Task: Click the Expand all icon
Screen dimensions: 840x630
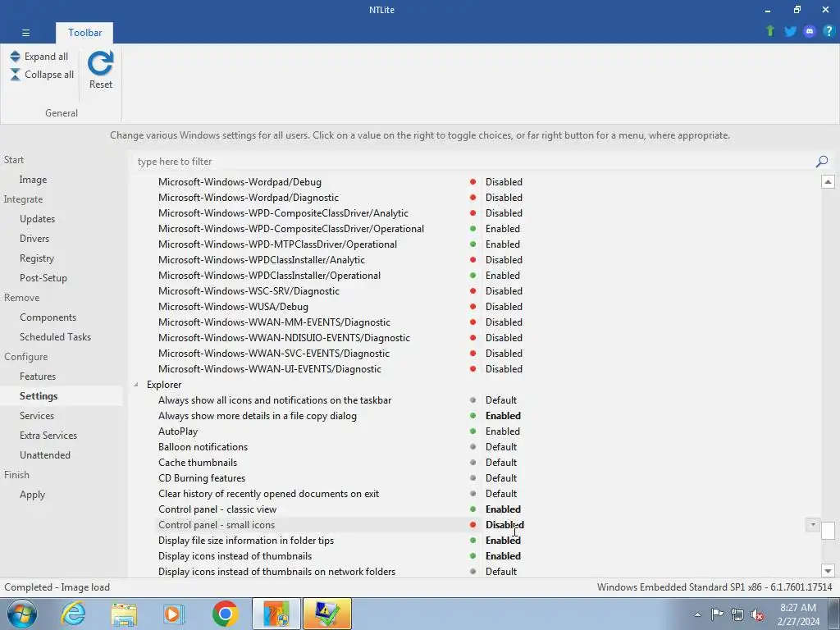Action: pyautogui.click(x=15, y=57)
